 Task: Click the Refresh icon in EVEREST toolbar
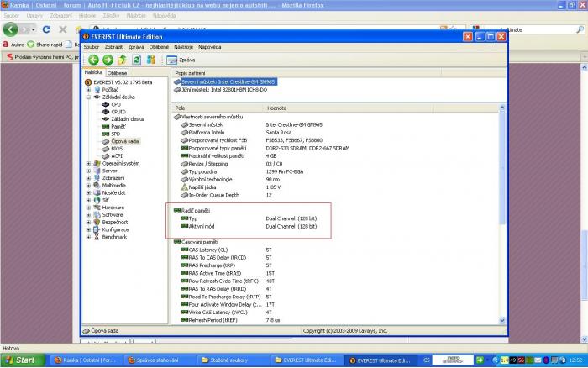(x=137, y=60)
